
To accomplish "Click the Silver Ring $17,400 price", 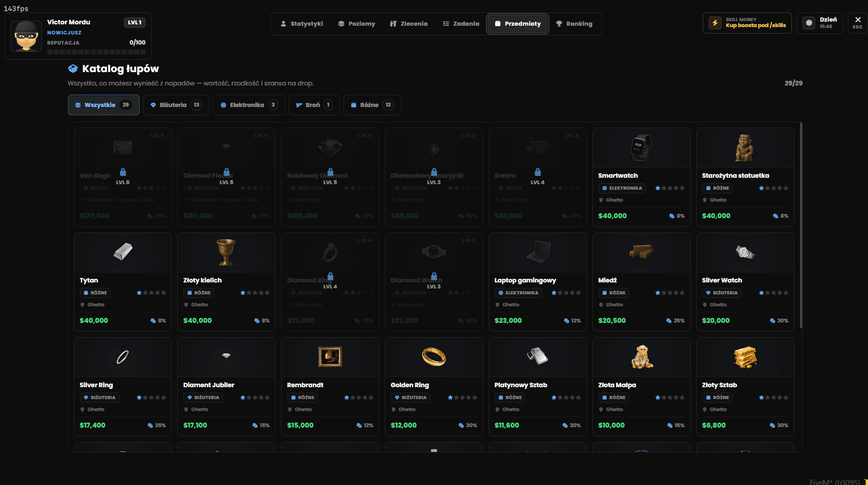I will pos(92,425).
